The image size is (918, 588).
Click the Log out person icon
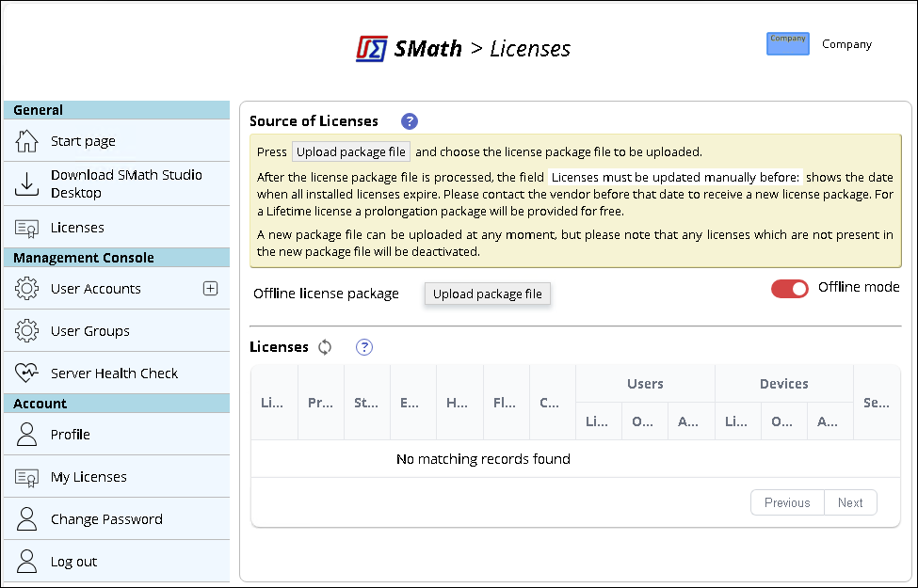tap(26, 561)
